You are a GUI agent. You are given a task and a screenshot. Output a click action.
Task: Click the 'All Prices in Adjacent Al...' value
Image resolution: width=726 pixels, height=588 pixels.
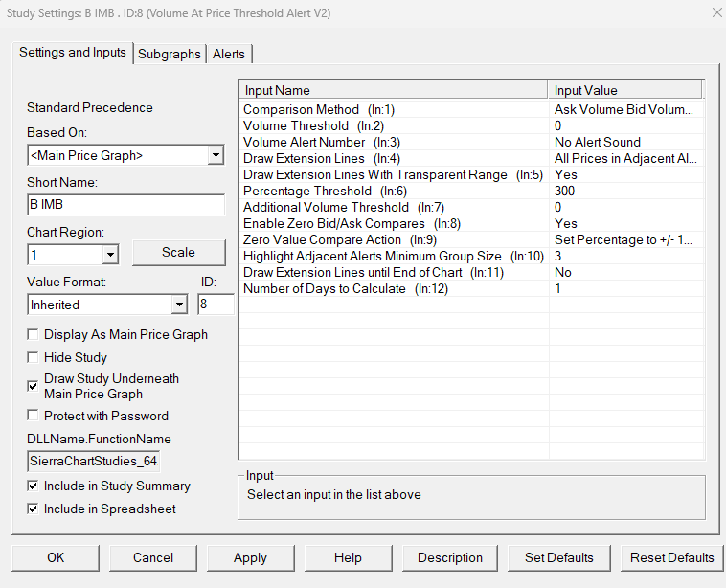point(625,158)
